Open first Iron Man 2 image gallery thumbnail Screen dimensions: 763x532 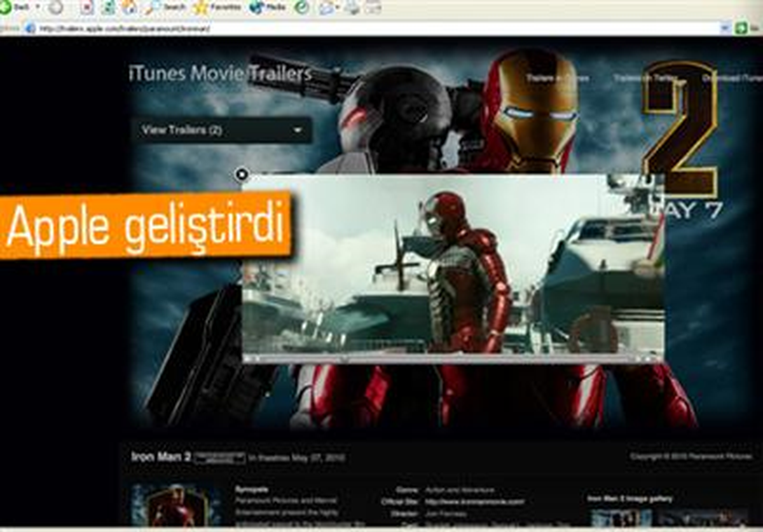click(x=621, y=518)
